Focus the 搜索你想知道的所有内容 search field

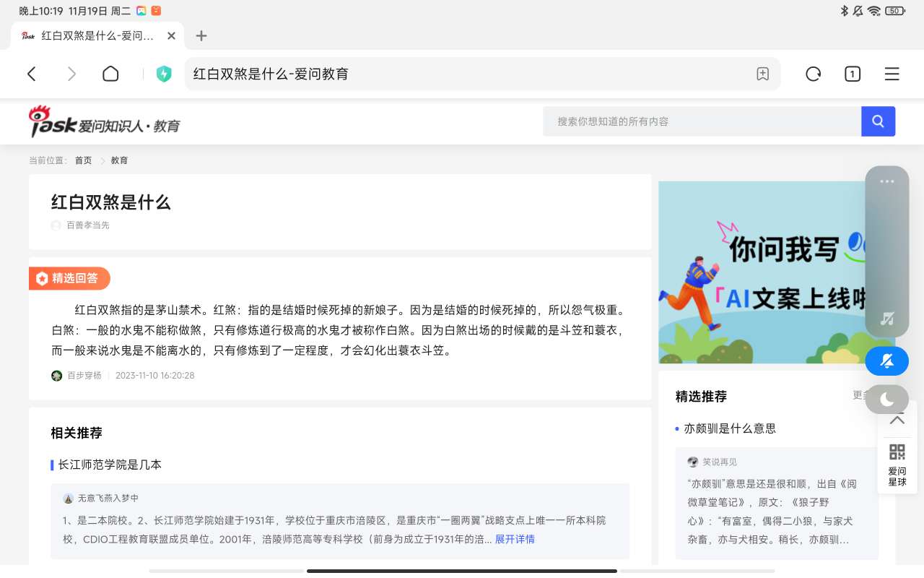pos(700,121)
